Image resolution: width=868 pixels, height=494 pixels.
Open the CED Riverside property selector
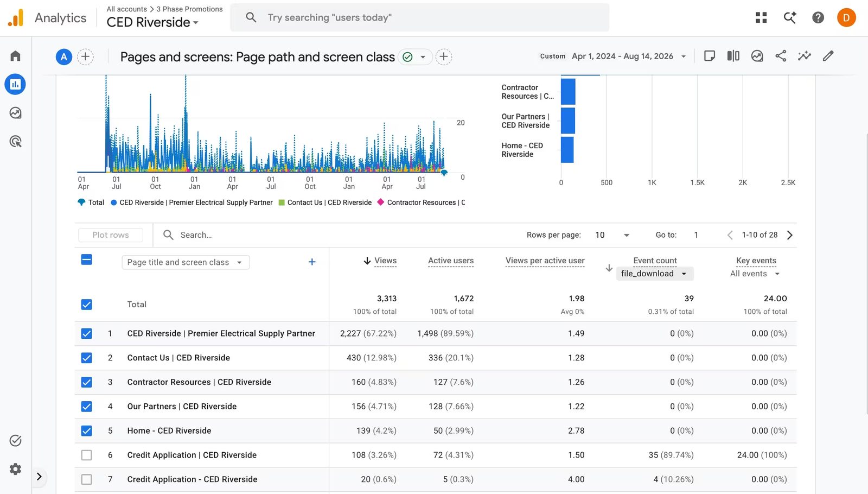pos(152,22)
